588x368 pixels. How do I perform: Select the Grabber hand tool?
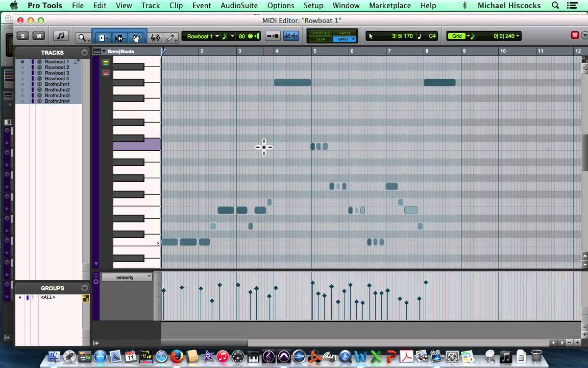click(136, 37)
